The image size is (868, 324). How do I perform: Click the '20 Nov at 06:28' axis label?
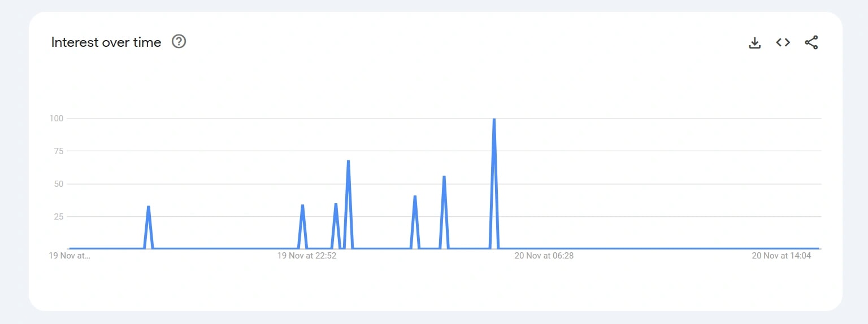[544, 256]
